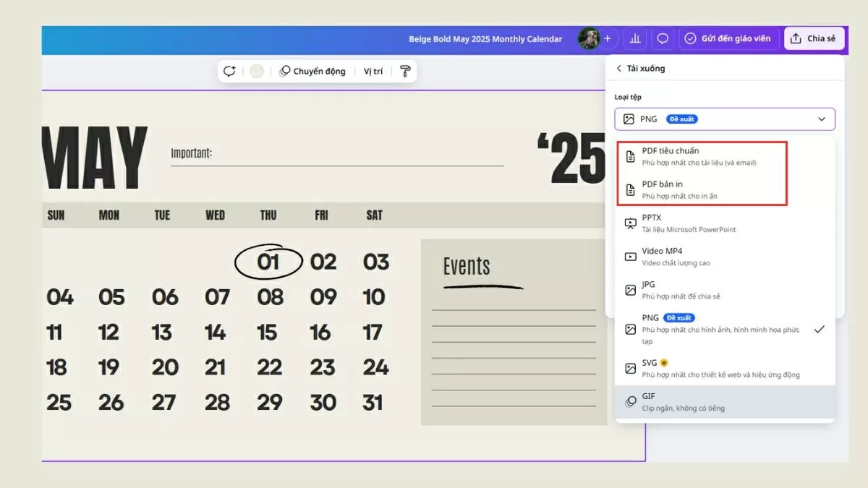The width and height of the screenshot is (868, 488).
Task: Click the plus icon to add collaborators
Action: (x=608, y=39)
